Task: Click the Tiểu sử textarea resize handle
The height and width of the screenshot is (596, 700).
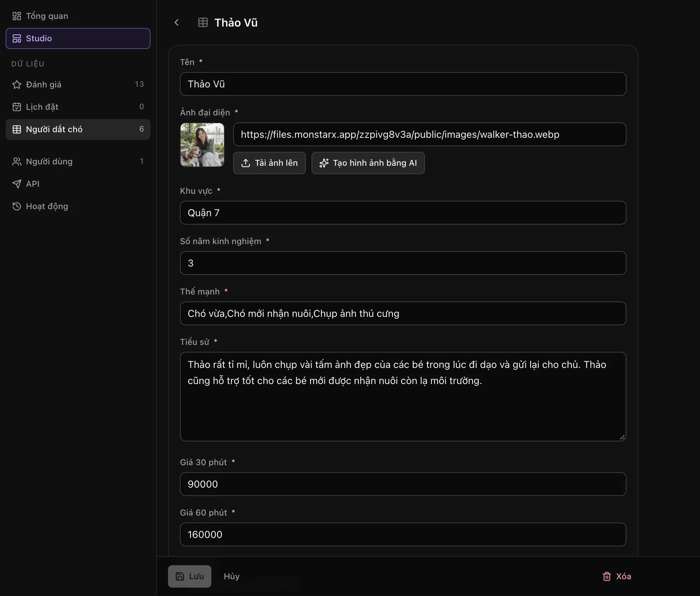Action: [x=622, y=437]
